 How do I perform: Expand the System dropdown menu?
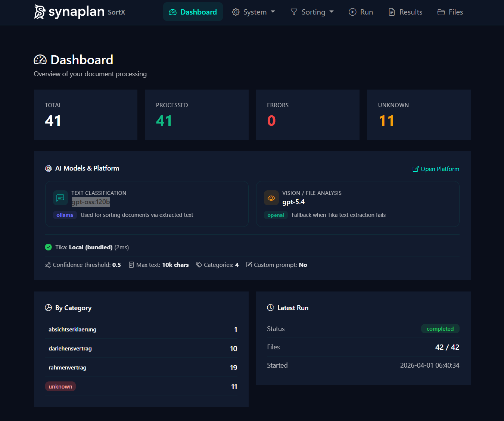tap(253, 12)
